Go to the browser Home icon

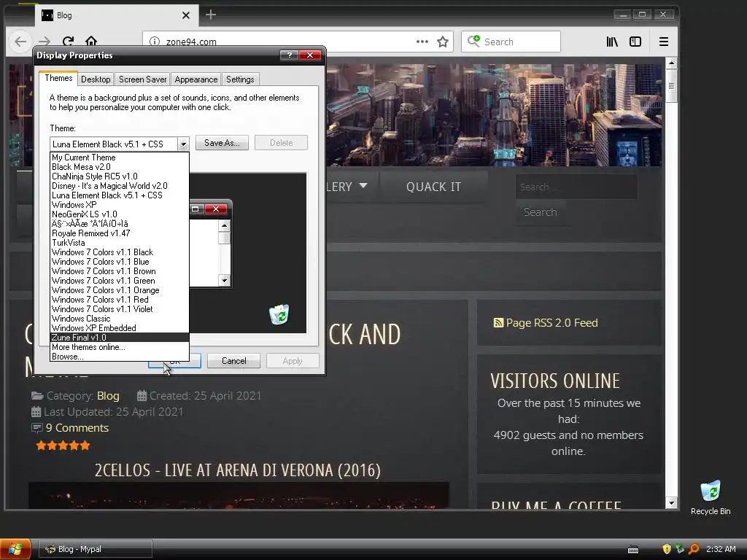point(91,42)
